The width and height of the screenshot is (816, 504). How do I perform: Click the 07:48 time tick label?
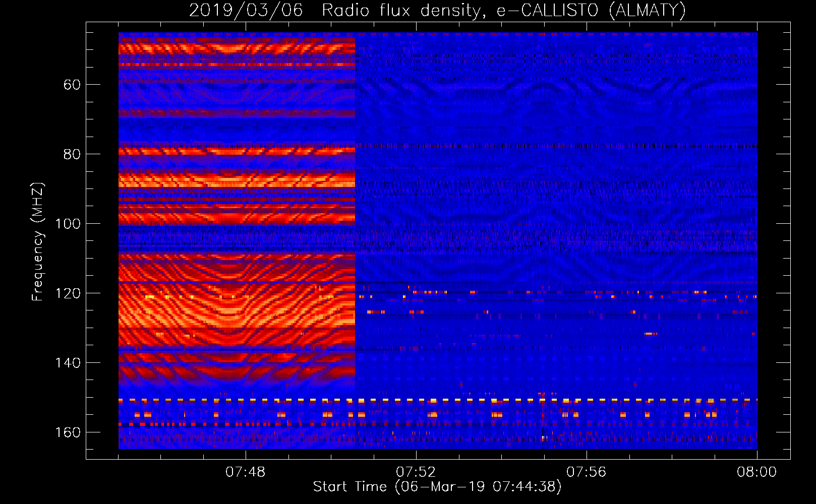pyautogui.click(x=246, y=472)
